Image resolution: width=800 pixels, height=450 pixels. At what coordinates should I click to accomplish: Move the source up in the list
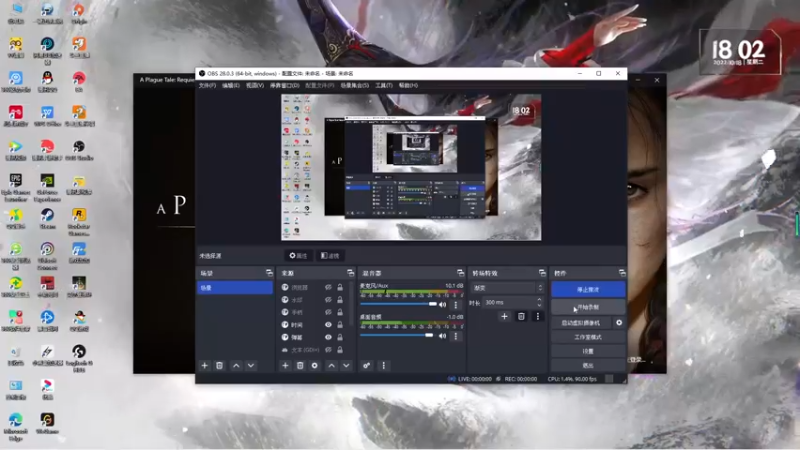pyautogui.click(x=332, y=365)
